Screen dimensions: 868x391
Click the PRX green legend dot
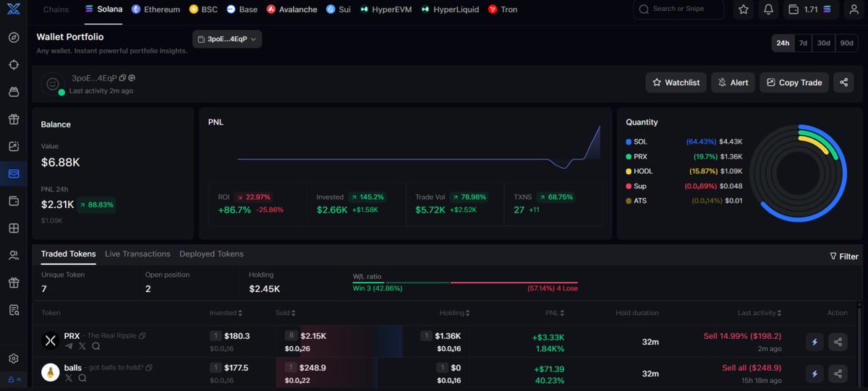click(629, 156)
